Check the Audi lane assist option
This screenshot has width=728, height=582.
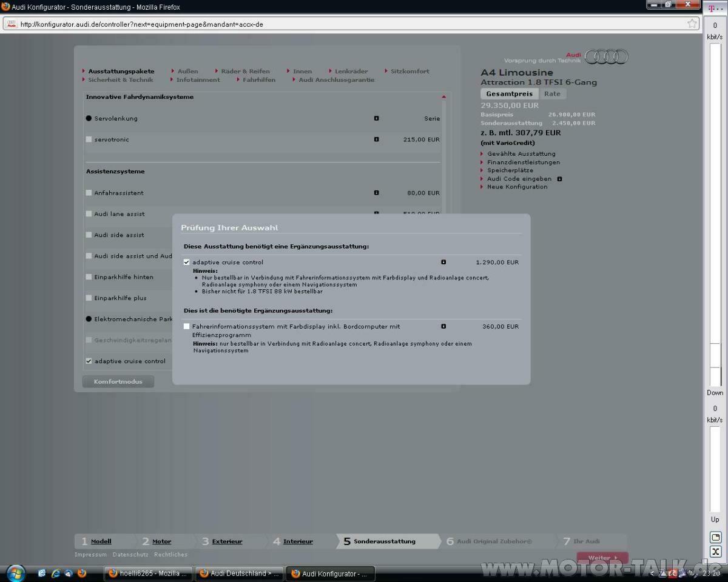click(x=89, y=213)
